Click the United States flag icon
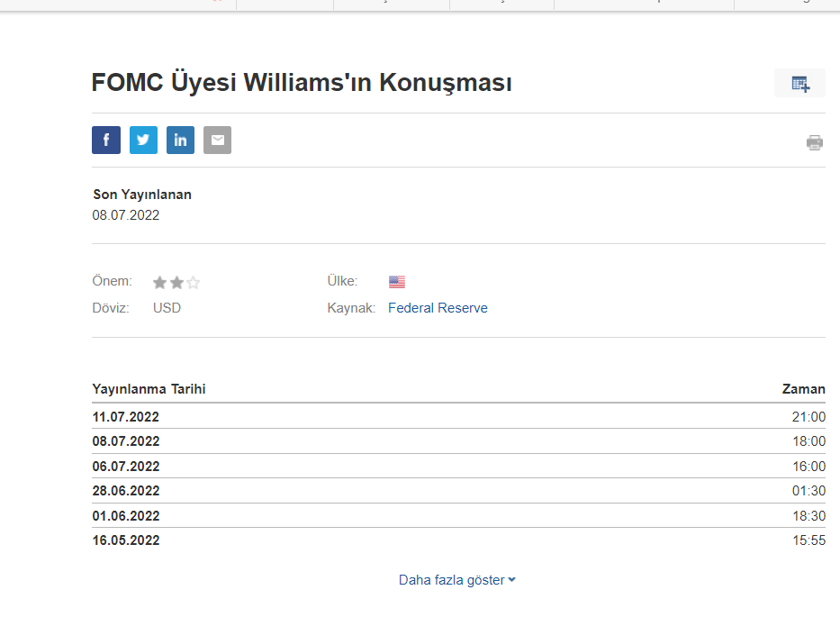This screenshot has height=617, width=840. (397, 282)
